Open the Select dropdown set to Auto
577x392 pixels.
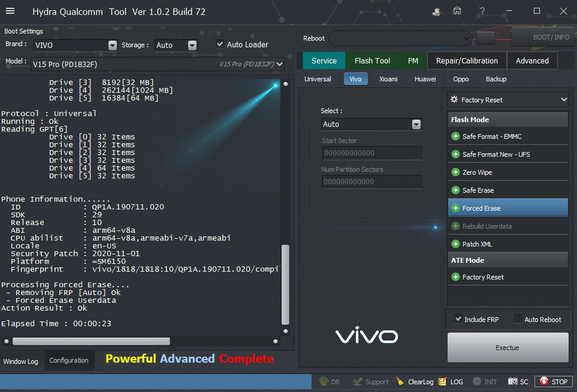(371, 124)
